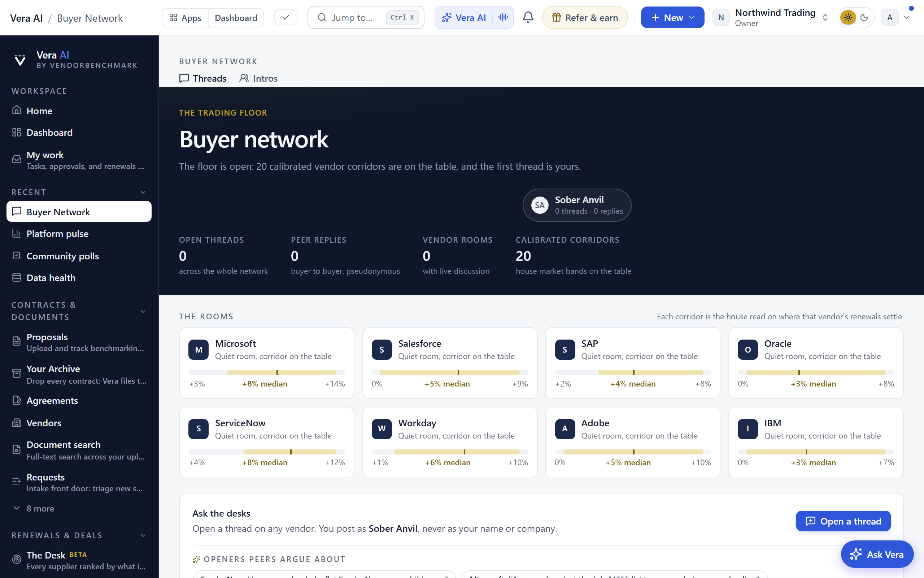Viewport: 924px width, 578px height.
Task: Click Vera AI breadcrumb link
Action: (x=26, y=18)
